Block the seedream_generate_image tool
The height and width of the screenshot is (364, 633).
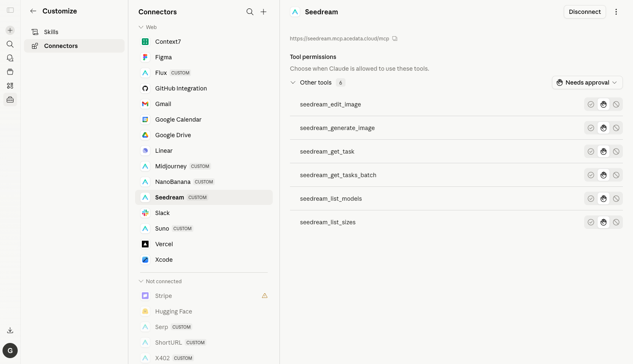(616, 128)
